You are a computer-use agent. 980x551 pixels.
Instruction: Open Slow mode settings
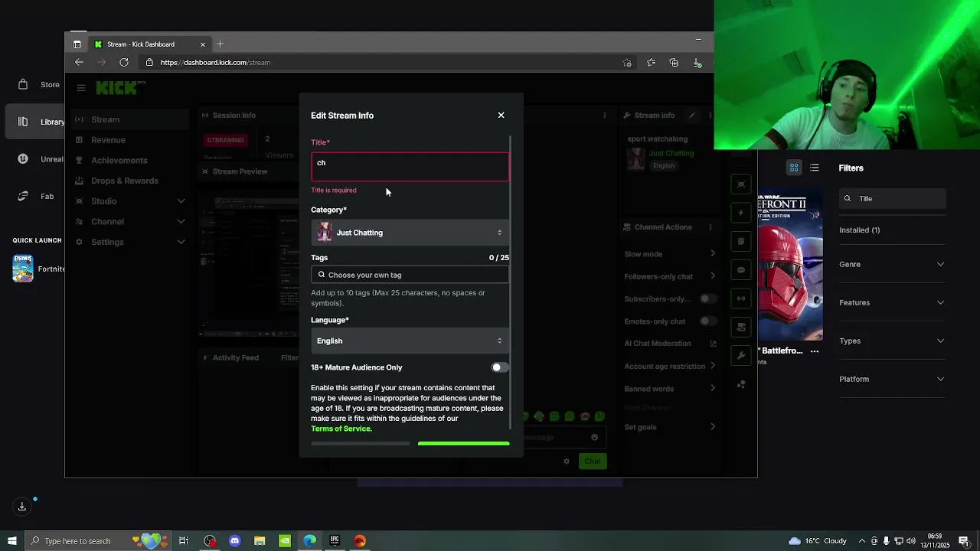click(670, 254)
